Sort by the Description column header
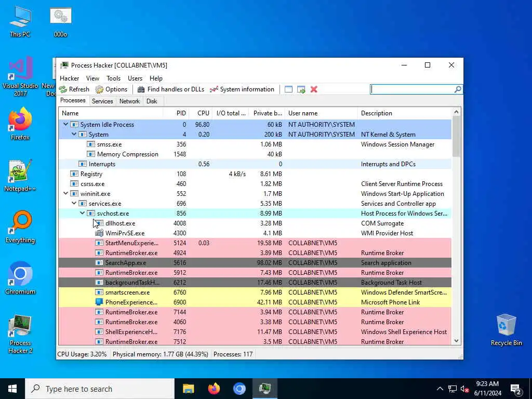 click(405, 113)
